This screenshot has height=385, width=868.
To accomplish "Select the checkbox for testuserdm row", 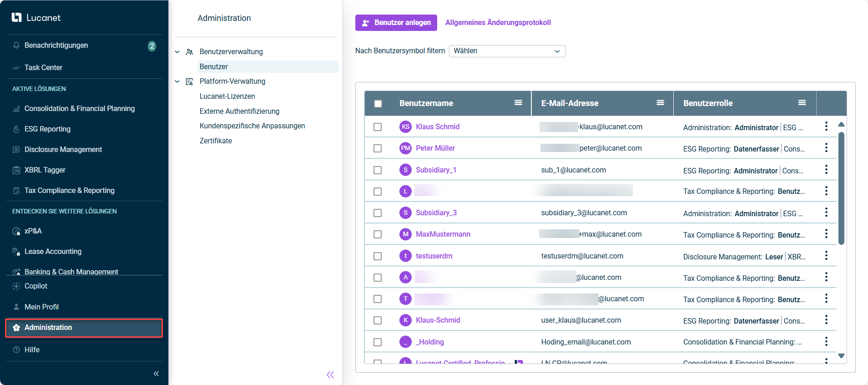I will click(378, 256).
